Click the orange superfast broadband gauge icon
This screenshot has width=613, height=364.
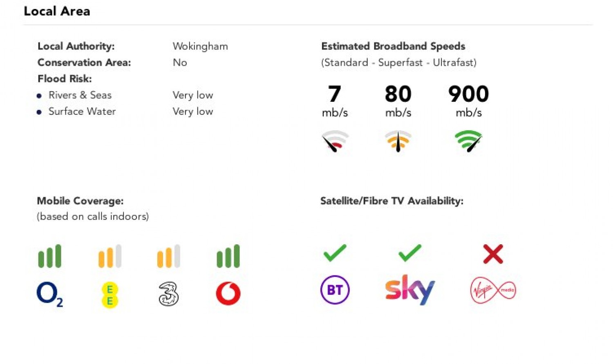[x=398, y=141]
